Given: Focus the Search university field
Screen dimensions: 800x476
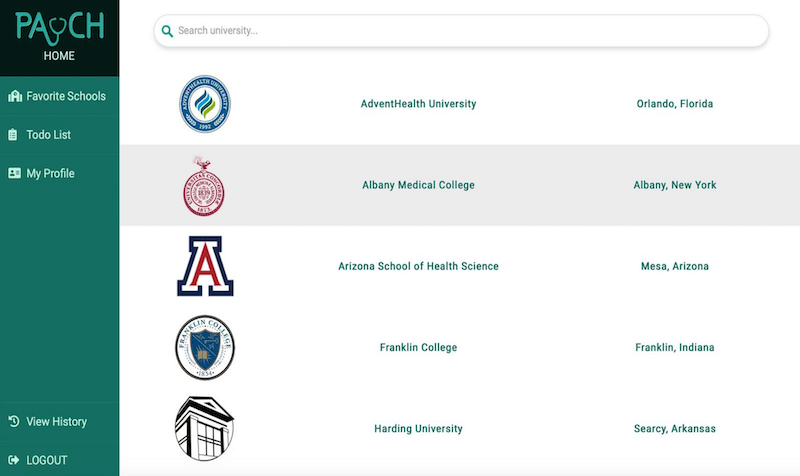Looking at the screenshot, I should pyautogui.click(x=470, y=31).
